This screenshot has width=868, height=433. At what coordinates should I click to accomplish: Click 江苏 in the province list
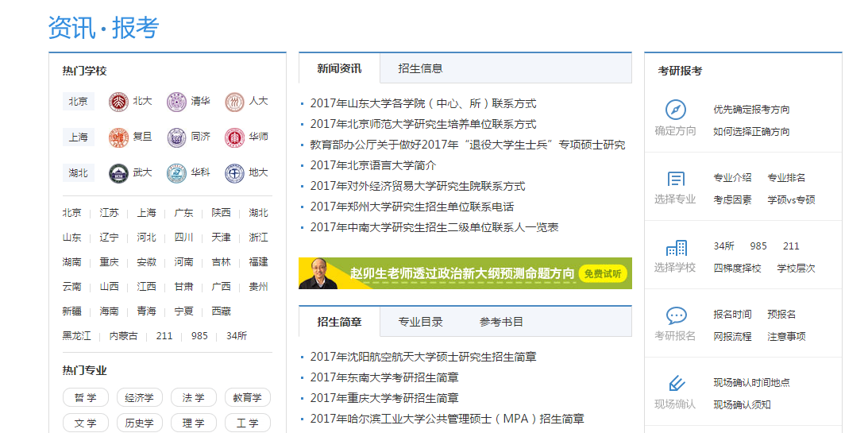(x=109, y=213)
